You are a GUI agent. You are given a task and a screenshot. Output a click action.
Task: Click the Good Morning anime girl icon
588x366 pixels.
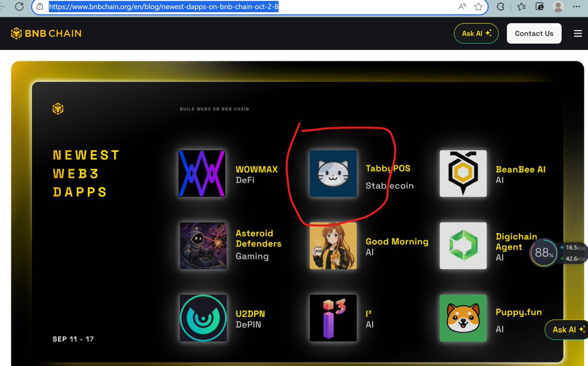click(333, 246)
